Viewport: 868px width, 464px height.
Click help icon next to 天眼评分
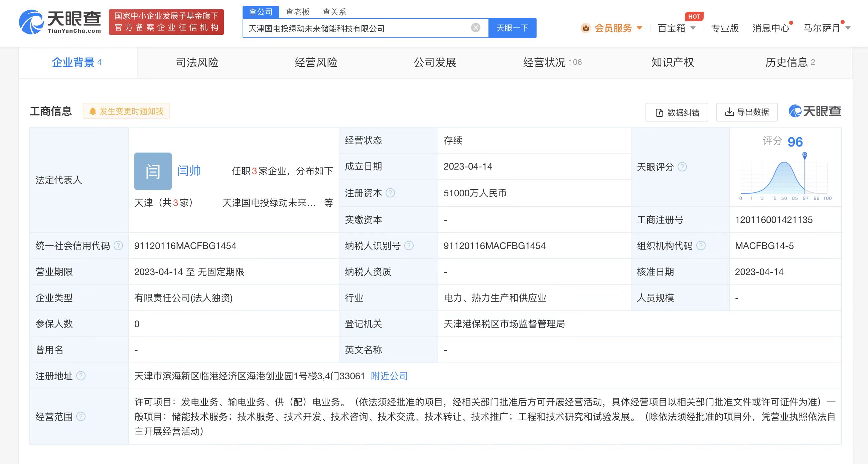682,167
